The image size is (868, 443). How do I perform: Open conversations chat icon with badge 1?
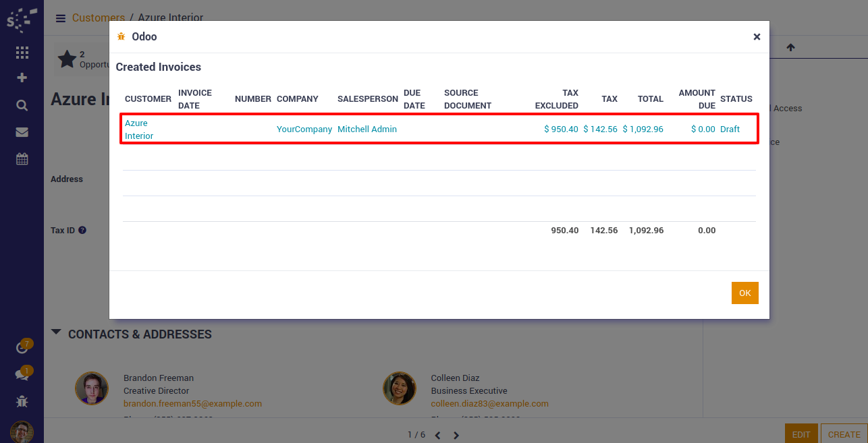[x=22, y=374]
